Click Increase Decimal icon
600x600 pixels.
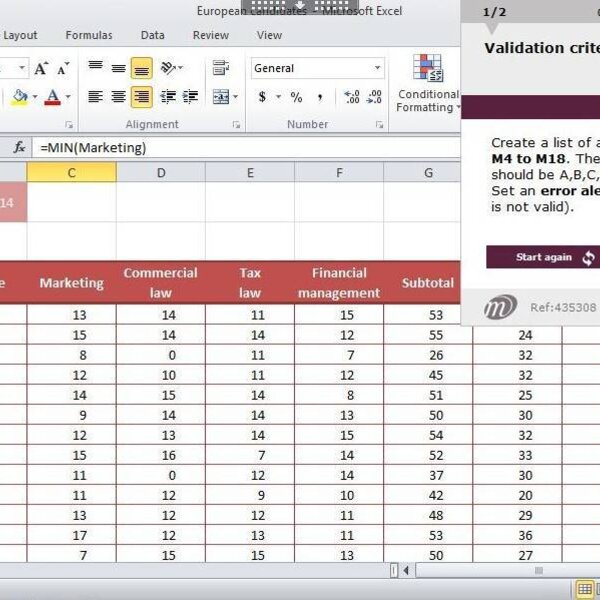352,96
